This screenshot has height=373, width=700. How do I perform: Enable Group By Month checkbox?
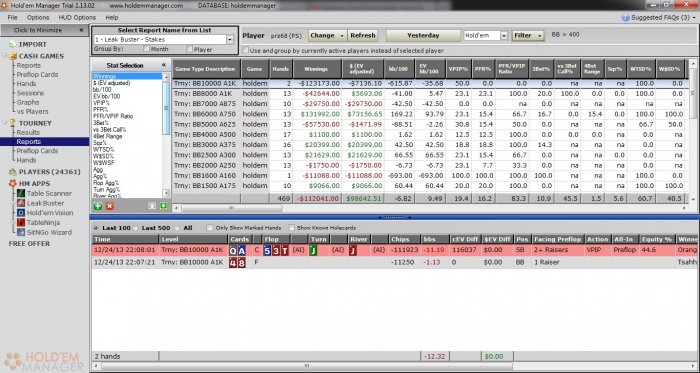tap(146, 49)
